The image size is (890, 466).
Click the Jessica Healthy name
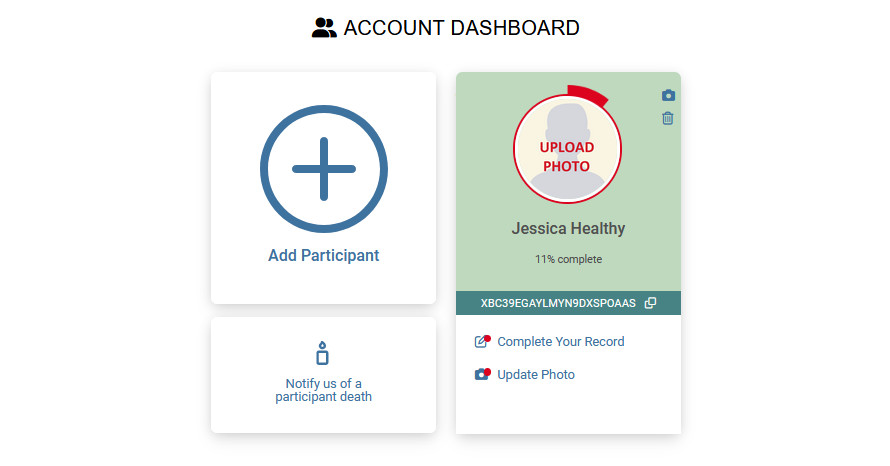(x=568, y=228)
